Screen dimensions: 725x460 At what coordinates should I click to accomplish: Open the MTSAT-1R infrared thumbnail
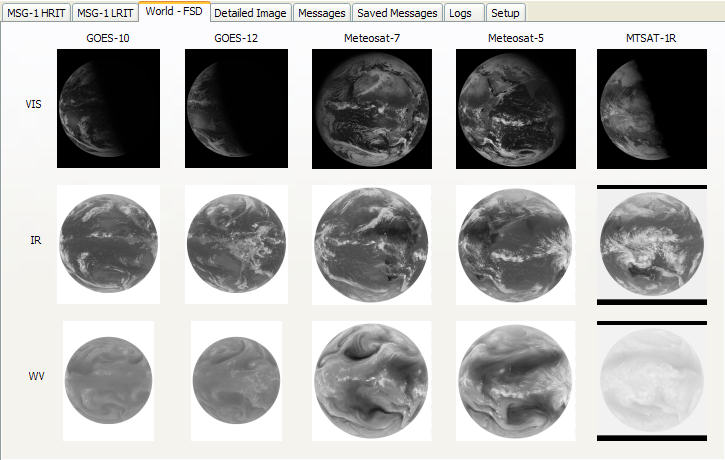coord(651,244)
